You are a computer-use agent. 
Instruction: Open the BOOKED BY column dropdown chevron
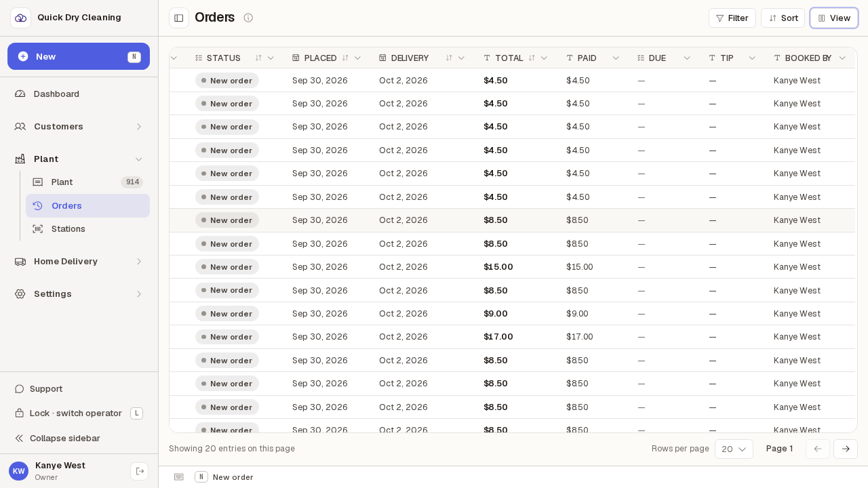(842, 58)
